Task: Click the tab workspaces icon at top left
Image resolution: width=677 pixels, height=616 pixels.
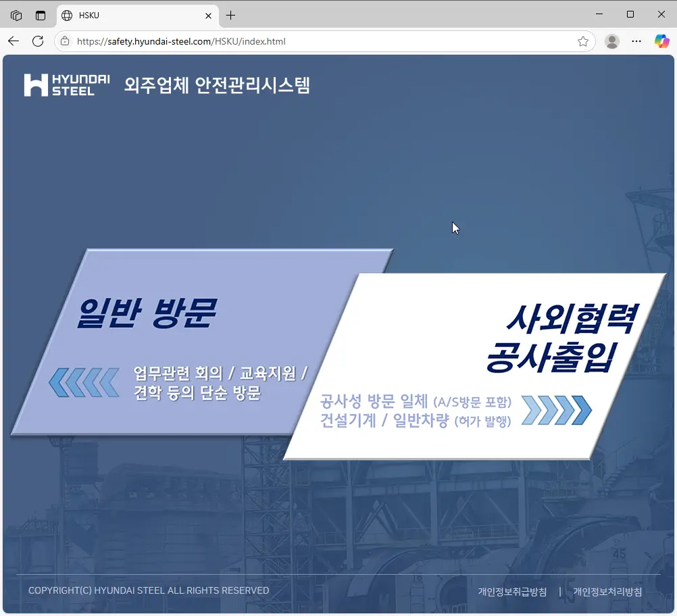Action: click(x=16, y=14)
